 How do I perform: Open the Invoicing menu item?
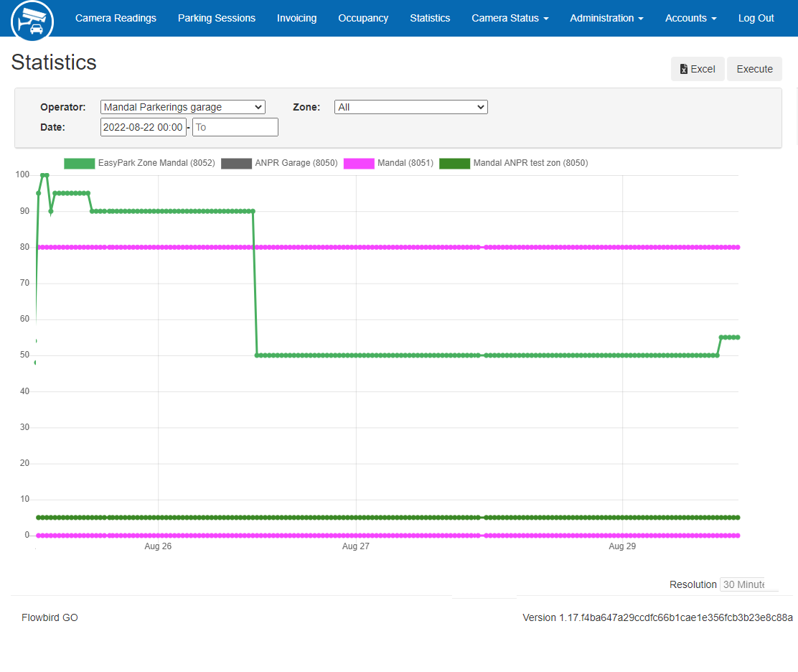296,19
